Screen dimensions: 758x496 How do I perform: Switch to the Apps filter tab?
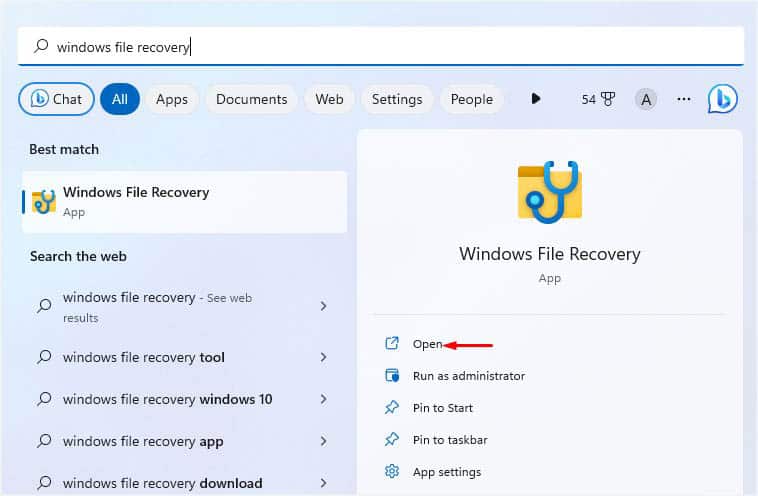(x=172, y=99)
